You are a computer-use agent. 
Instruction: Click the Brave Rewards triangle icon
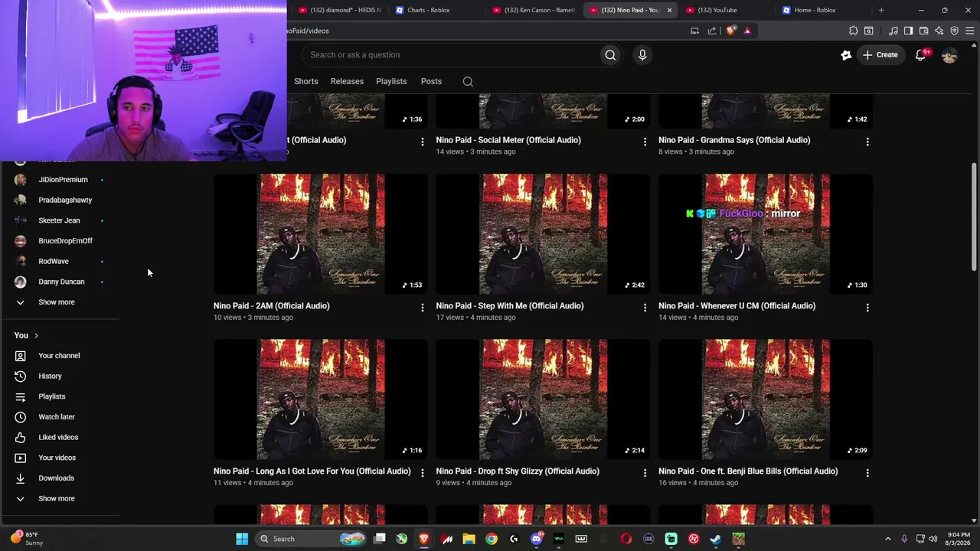click(x=747, y=31)
